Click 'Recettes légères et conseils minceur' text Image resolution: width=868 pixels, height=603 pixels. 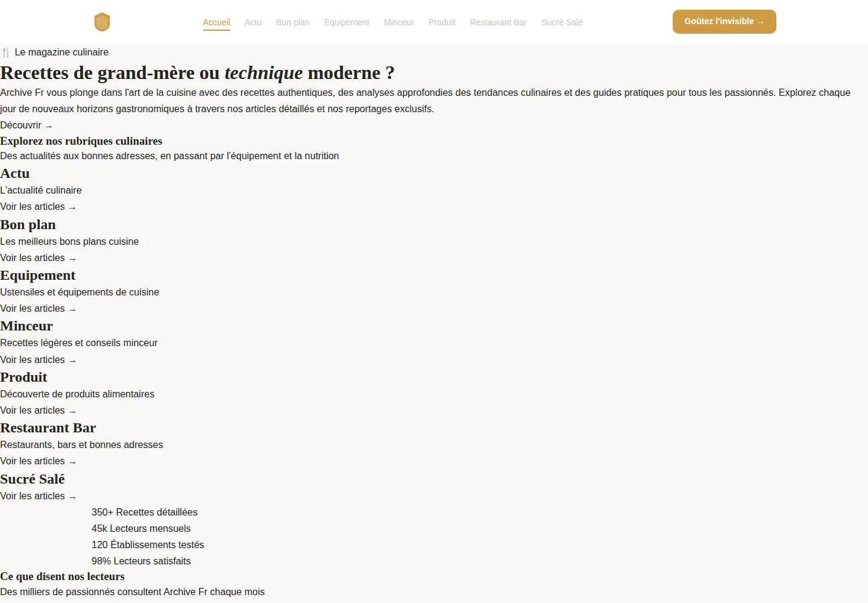click(x=79, y=343)
